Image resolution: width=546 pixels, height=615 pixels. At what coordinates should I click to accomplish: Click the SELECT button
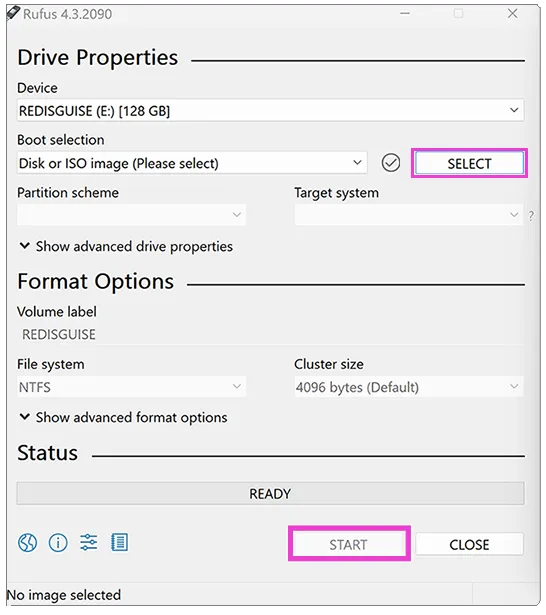(x=469, y=163)
